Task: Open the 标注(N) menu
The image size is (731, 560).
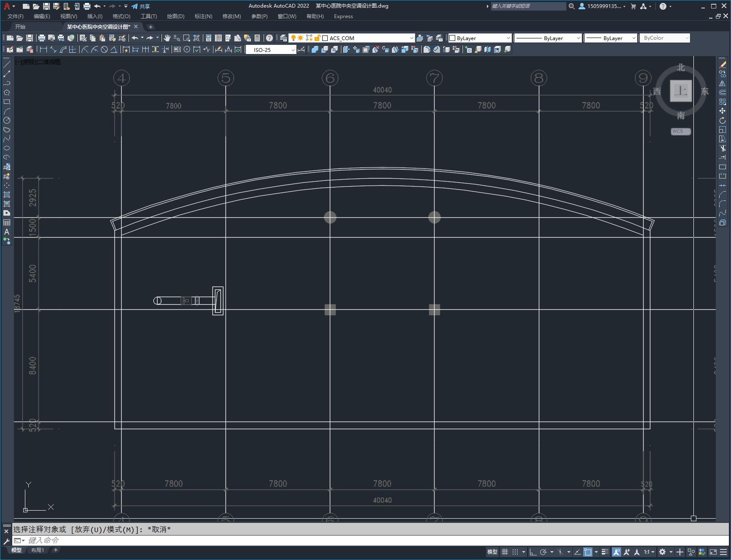Action: pyautogui.click(x=203, y=16)
